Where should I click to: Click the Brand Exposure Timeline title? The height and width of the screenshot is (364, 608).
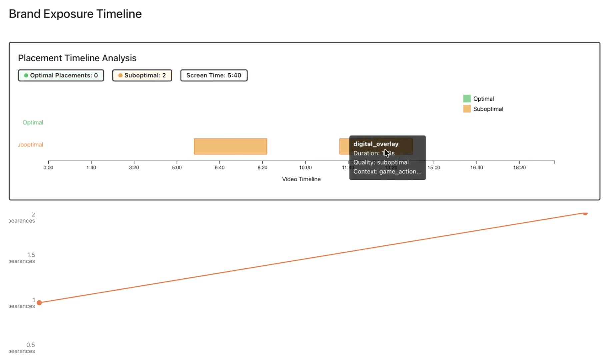75,14
